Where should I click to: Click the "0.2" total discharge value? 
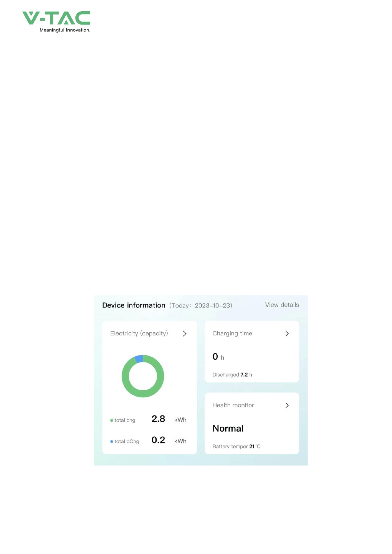tap(158, 440)
